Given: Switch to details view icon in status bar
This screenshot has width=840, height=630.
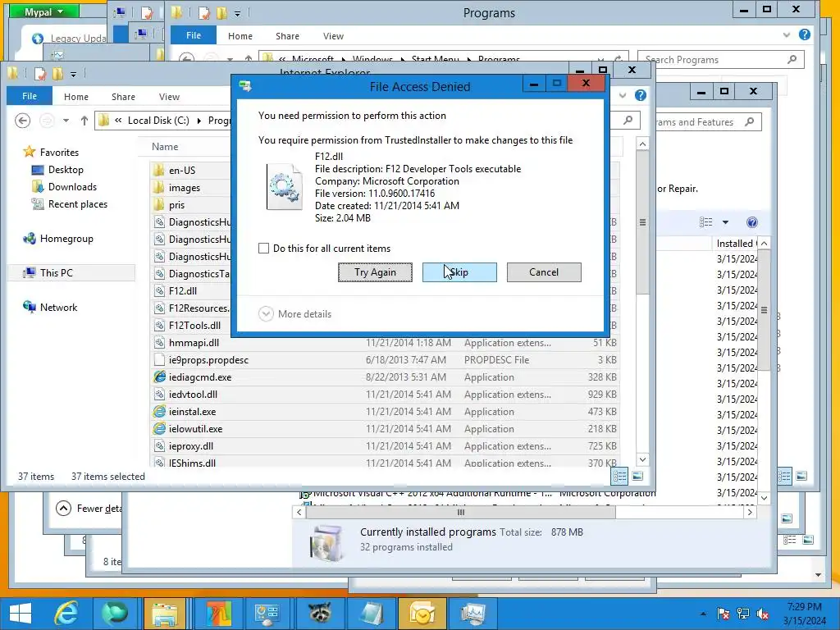Looking at the screenshot, I should coord(620,476).
